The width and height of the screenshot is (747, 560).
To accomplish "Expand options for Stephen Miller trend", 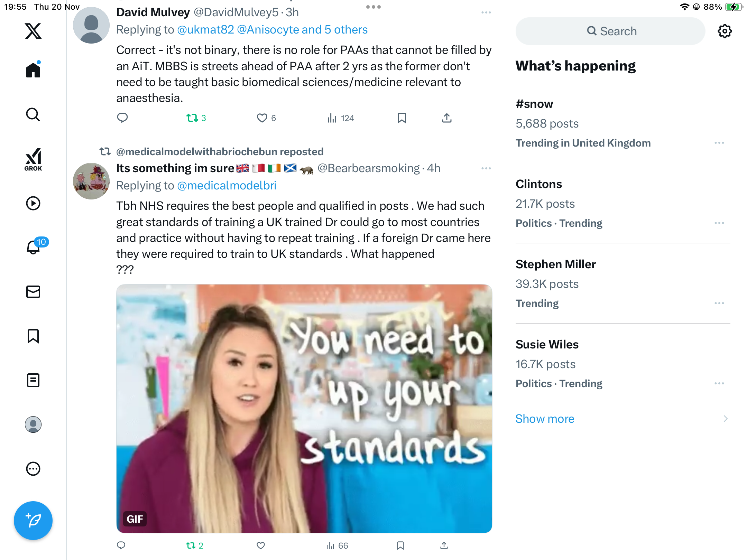I will [719, 303].
